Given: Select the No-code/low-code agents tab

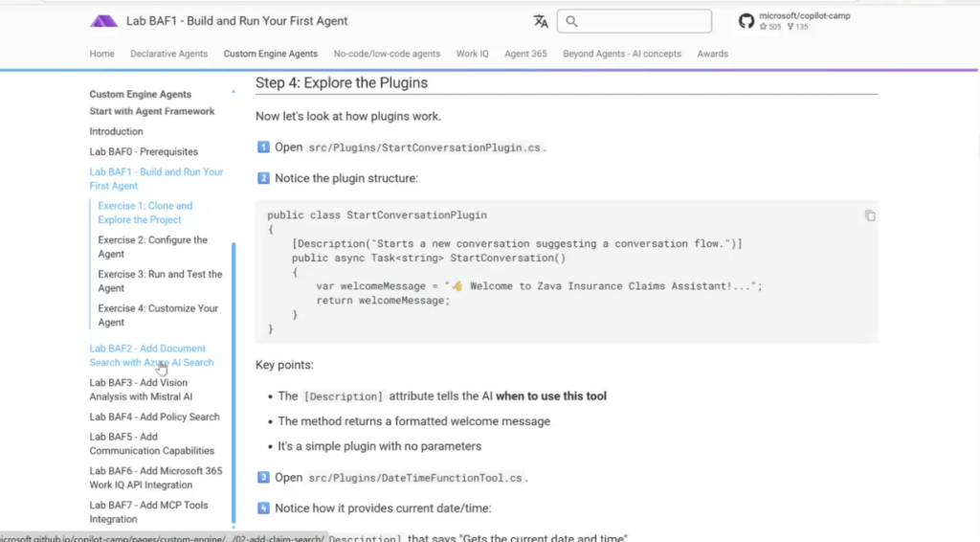Looking at the screenshot, I should (387, 54).
